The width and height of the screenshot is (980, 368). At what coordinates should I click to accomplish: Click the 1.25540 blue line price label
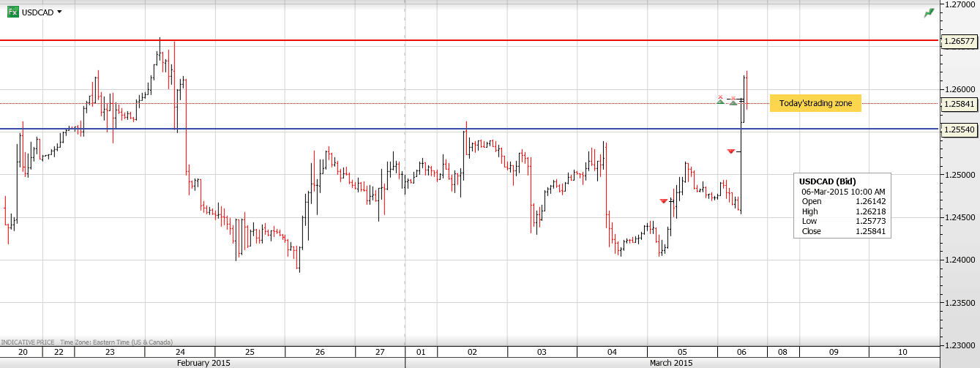(x=959, y=129)
